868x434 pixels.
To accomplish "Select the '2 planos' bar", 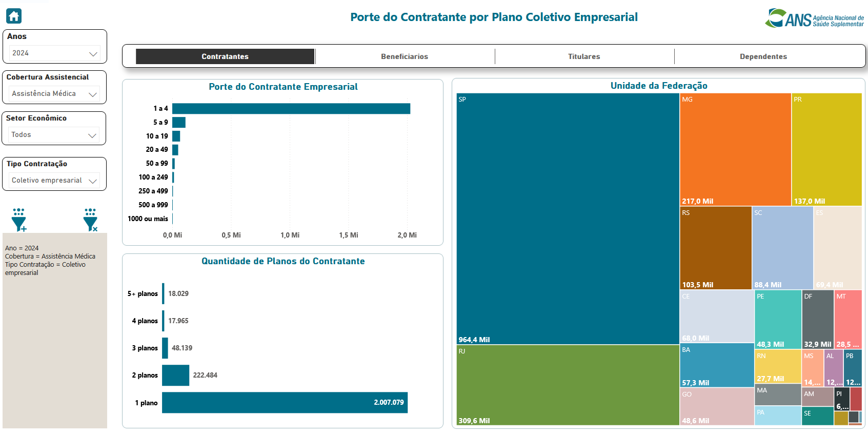I will point(175,376).
